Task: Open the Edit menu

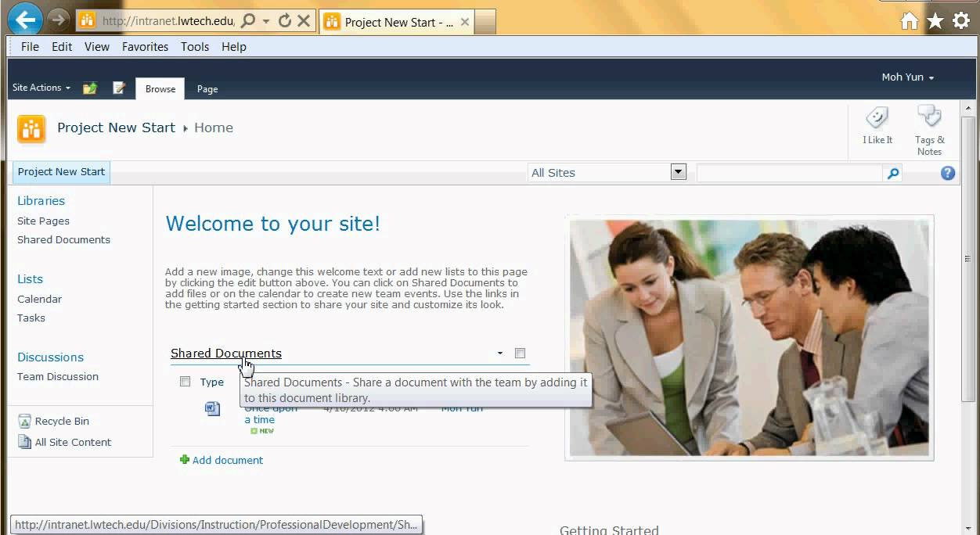Action: click(62, 47)
